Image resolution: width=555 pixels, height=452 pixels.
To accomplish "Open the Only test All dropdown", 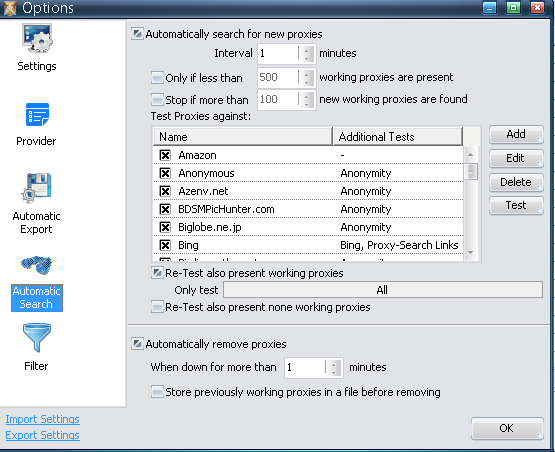I will [383, 290].
